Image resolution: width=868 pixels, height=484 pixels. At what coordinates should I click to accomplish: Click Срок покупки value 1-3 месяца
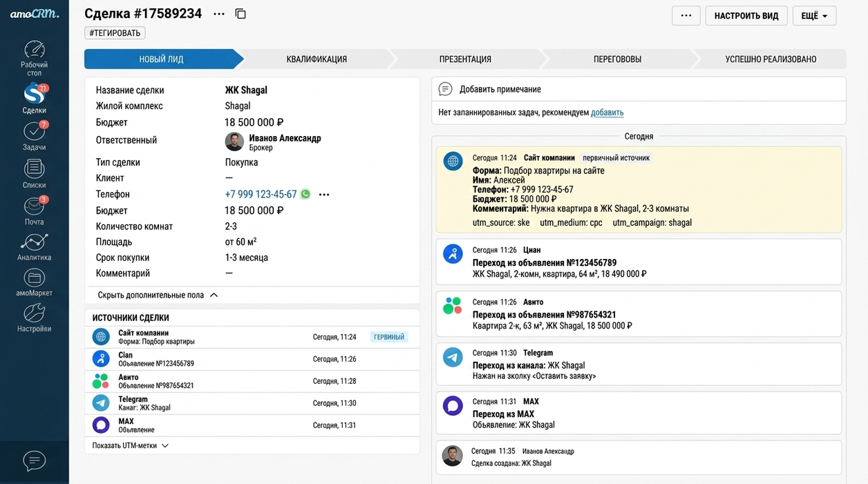coord(246,258)
